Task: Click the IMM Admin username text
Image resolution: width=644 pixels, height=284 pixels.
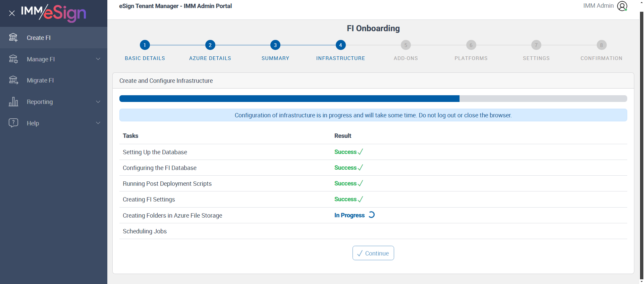Action: point(598,6)
